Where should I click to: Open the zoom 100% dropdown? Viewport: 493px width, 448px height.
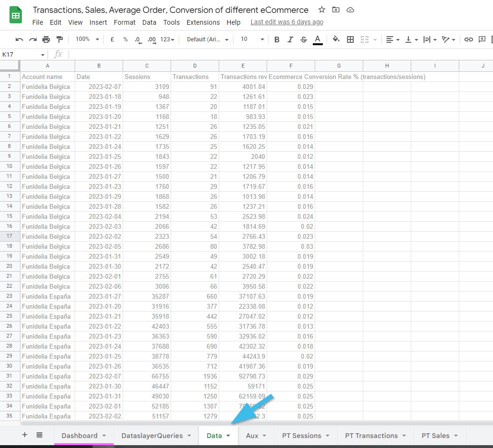(87, 39)
